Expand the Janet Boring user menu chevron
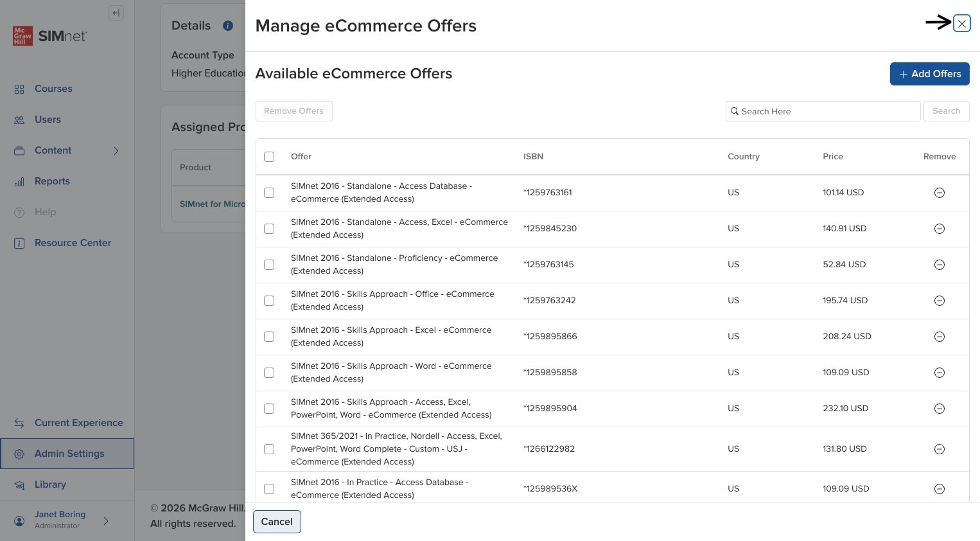The width and height of the screenshot is (980, 541). tap(106, 521)
